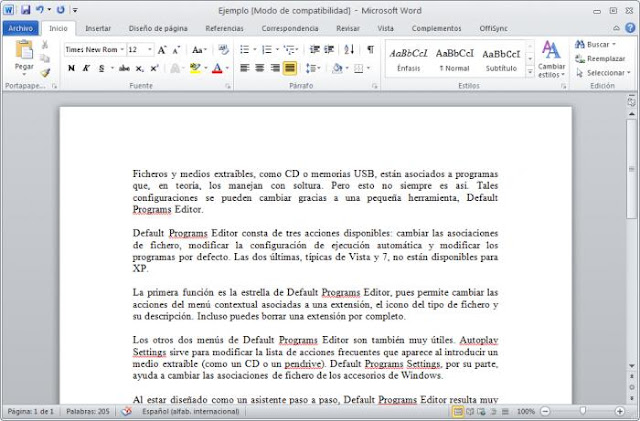640x421 pixels.
Task: Pick the text highlight color button
Action: (x=196, y=69)
